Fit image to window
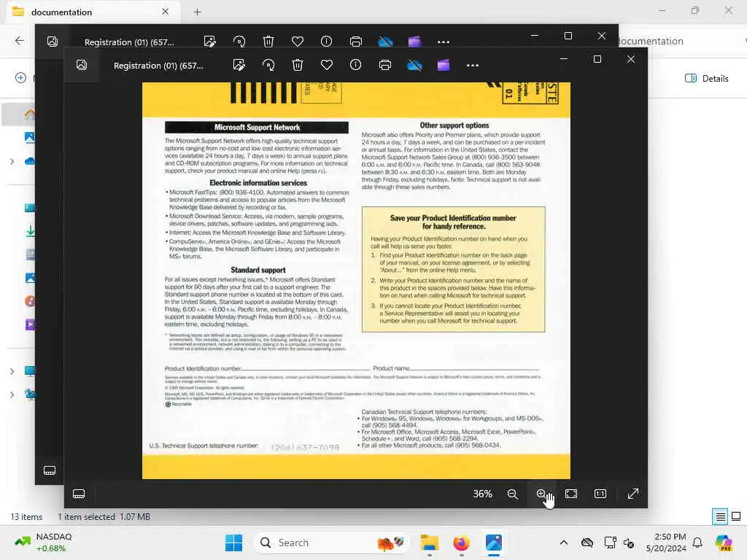Viewport: 747px width, 560px height. (570, 494)
